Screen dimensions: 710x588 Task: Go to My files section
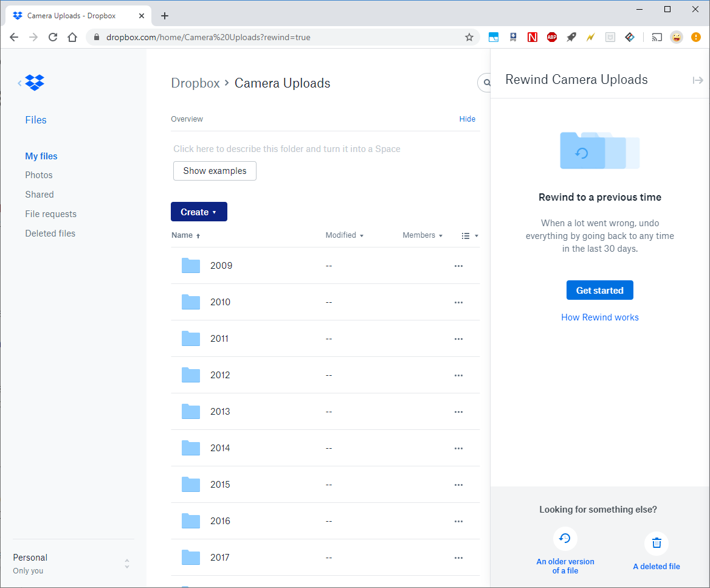coord(41,156)
